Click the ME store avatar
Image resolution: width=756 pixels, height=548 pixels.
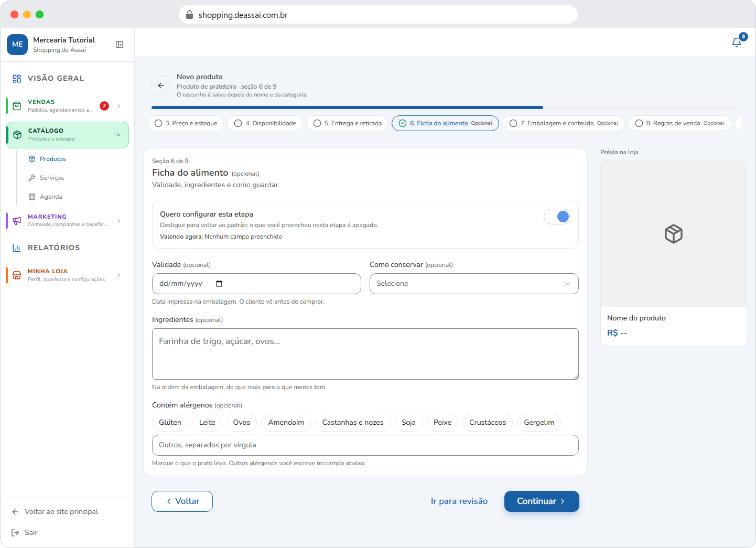tap(17, 45)
